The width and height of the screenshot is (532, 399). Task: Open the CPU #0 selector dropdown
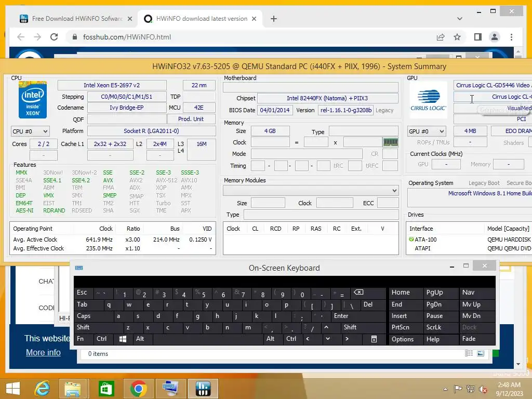point(30,131)
